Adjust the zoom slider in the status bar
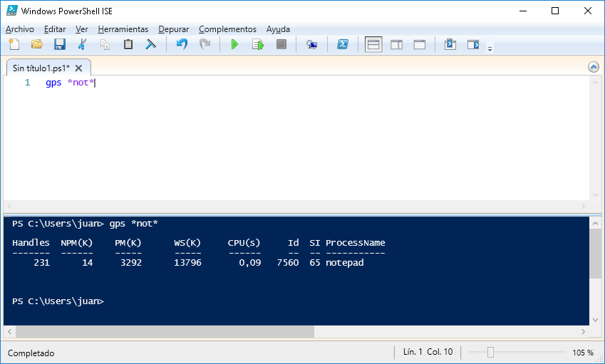Image resolution: width=605 pixels, height=364 pixels. tap(490, 353)
